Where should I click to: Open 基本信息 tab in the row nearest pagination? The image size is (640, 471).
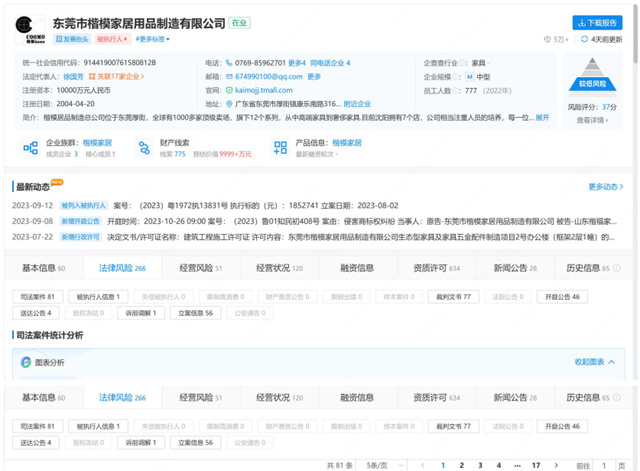pyautogui.click(x=44, y=397)
